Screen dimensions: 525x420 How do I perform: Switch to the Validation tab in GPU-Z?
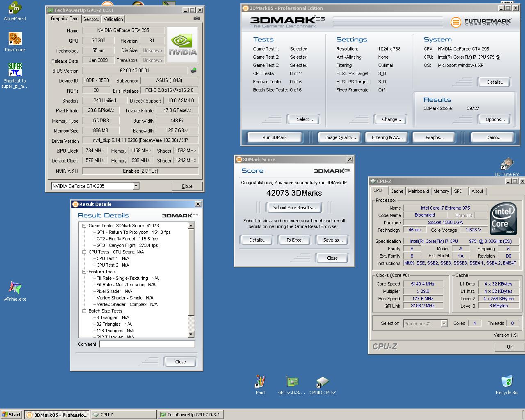[x=113, y=19]
